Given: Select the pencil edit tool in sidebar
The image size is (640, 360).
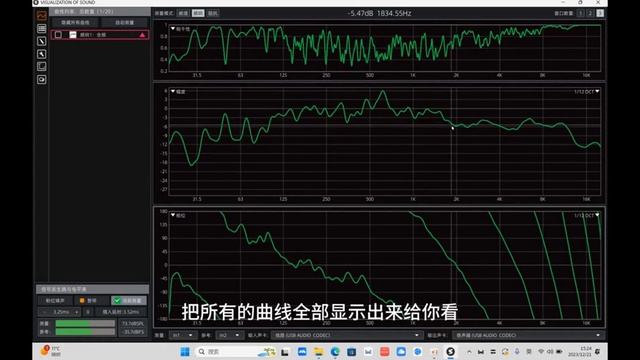Looking at the screenshot, I should click(42, 41).
